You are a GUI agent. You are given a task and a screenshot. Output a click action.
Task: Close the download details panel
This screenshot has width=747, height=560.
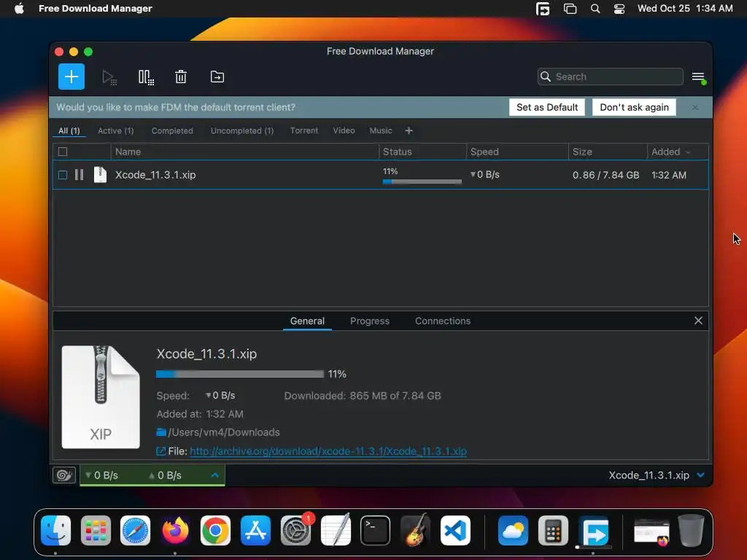[x=698, y=321]
